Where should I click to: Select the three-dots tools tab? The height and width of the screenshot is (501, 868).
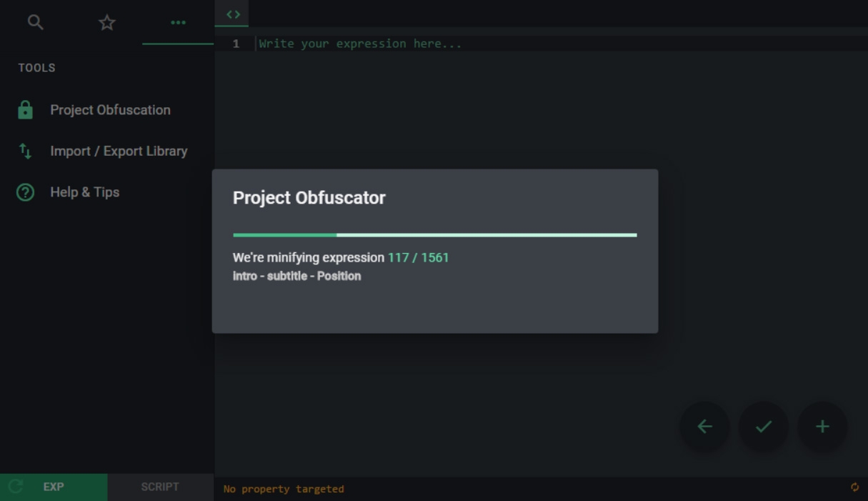pyautogui.click(x=178, y=23)
